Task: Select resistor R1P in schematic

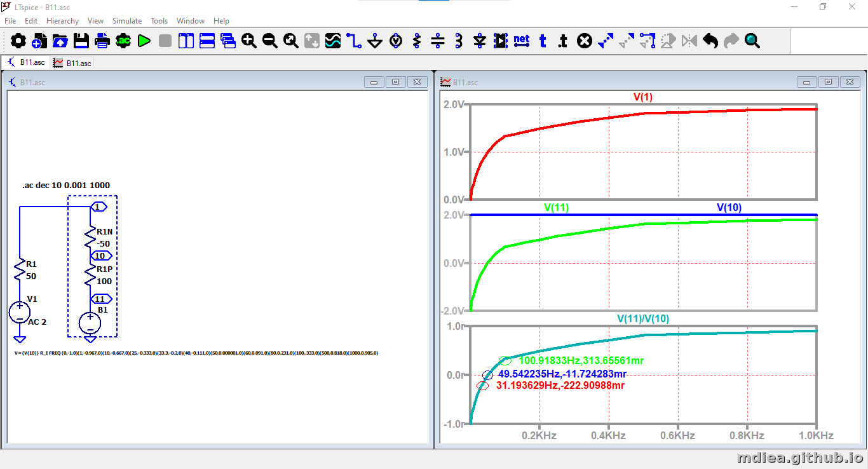Action: tap(91, 275)
